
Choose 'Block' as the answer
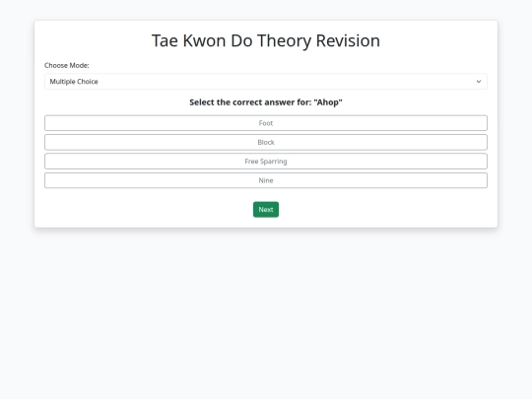pos(266,142)
